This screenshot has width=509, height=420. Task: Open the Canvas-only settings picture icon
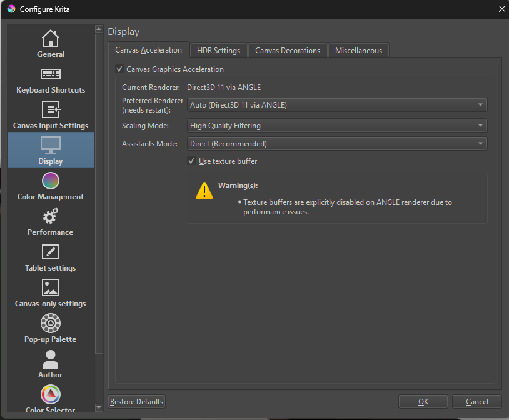click(x=51, y=287)
